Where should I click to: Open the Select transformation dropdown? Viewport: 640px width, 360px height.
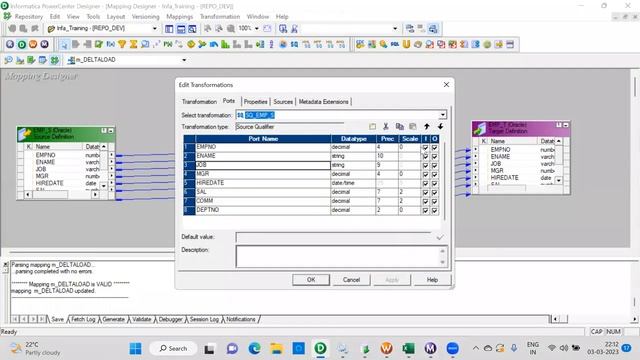click(443, 115)
